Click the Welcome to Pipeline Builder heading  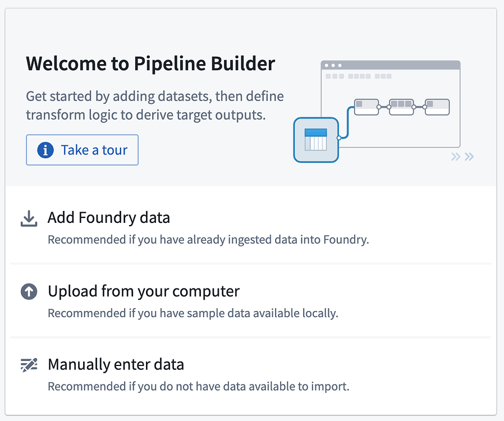click(150, 63)
